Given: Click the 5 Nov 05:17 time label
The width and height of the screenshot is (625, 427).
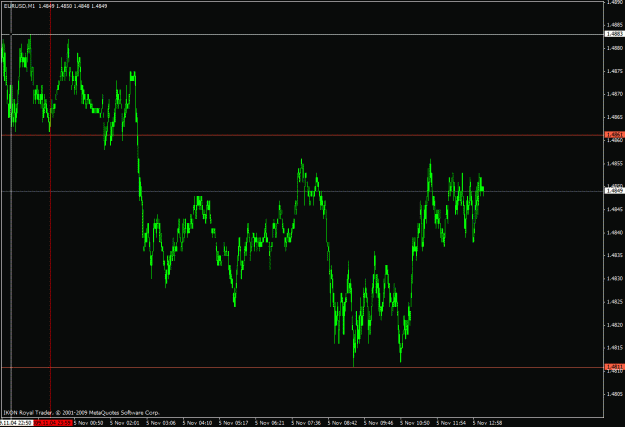Looking at the screenshot, I should pyautogui.click(x=234, y=423).
